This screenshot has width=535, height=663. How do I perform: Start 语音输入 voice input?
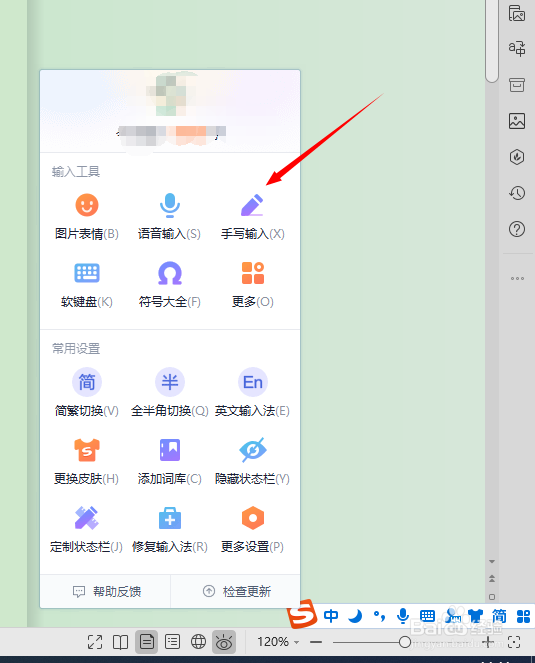click(x=170, y=217)
